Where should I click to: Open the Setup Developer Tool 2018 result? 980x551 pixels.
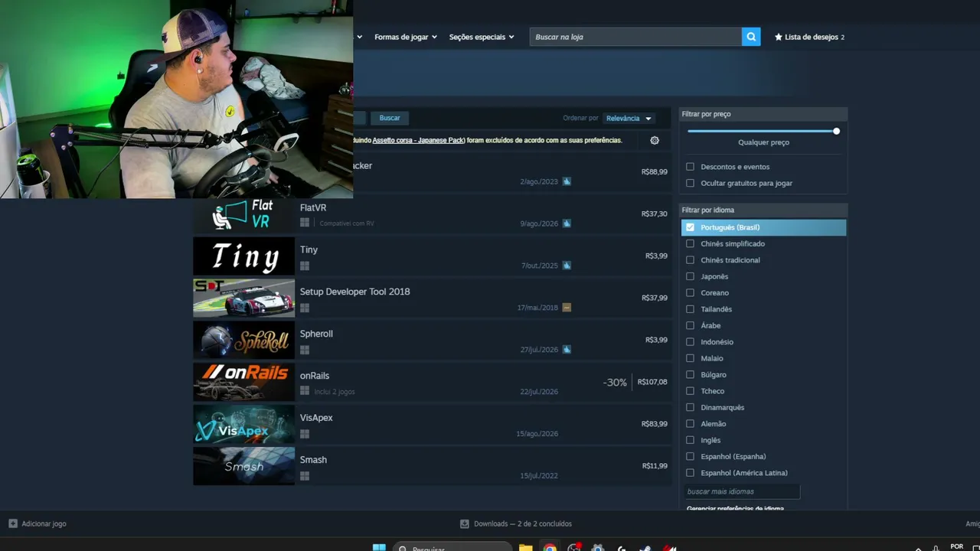pos(433,298)
